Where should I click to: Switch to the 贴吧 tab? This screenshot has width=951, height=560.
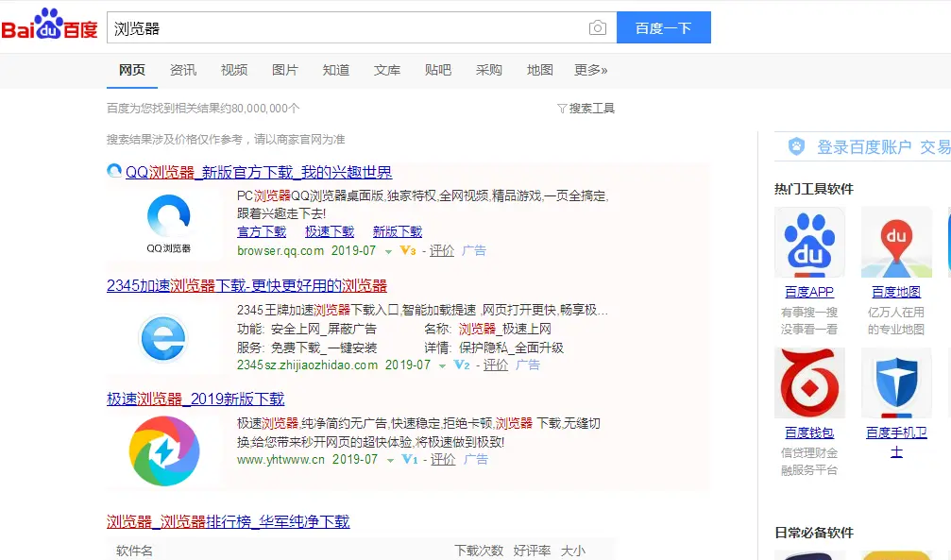pos(437,70)
